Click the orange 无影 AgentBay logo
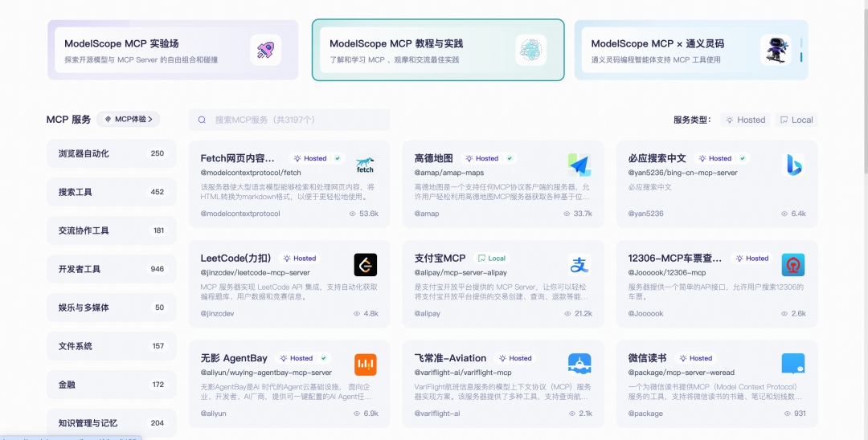The height and width of the screenshot is (440, 868). (x=366, y=365)
